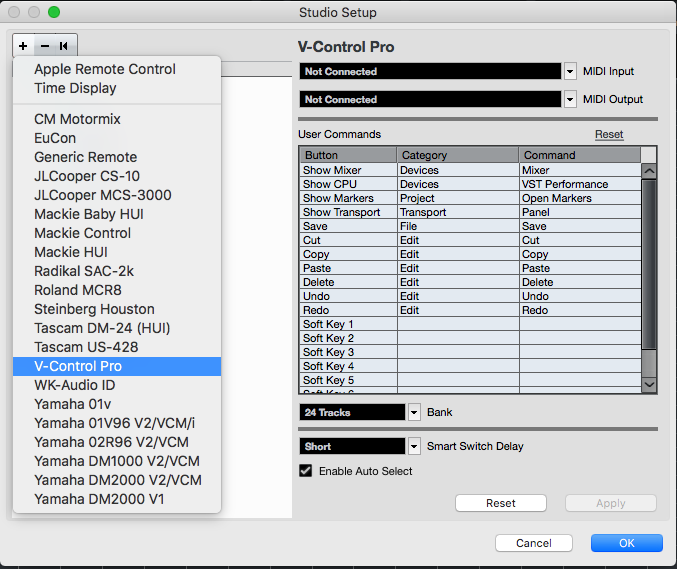Choose Mackie Control entry

pos(117,233)
